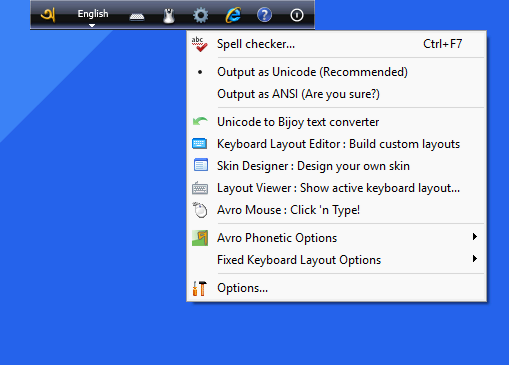Click the Skin Designer window icon

(201, 165)
